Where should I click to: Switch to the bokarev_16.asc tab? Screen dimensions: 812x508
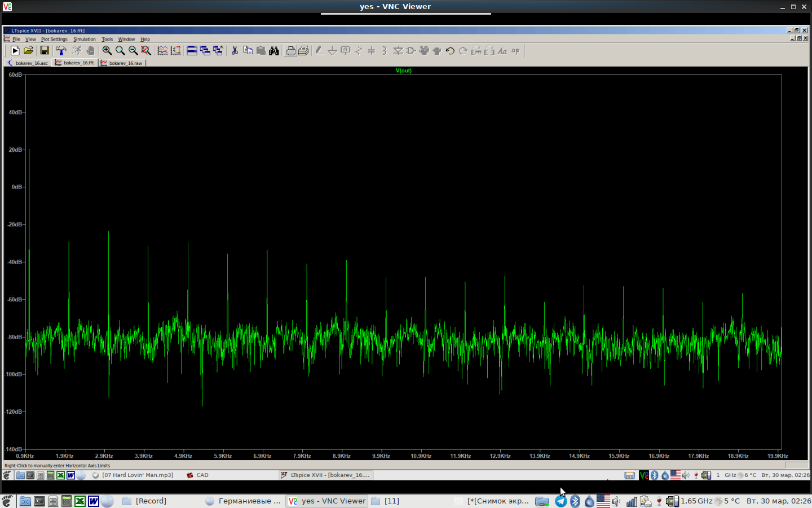click(x=28, y=63)
